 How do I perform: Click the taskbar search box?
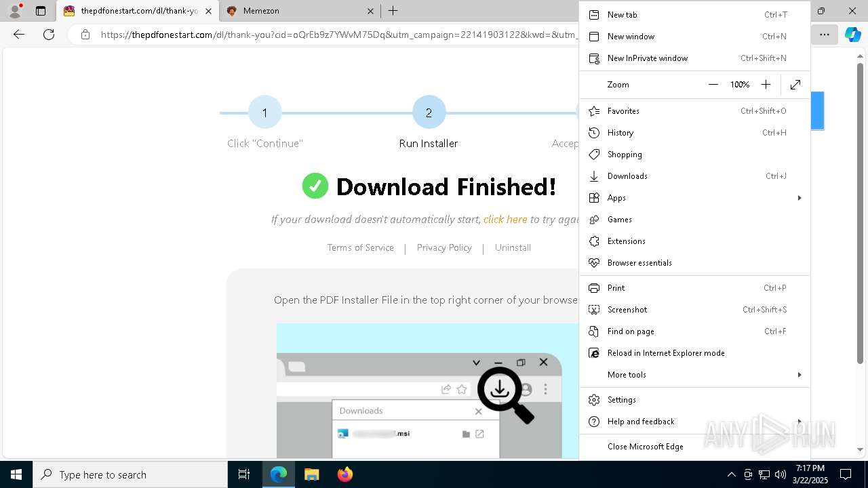[130, 474]
